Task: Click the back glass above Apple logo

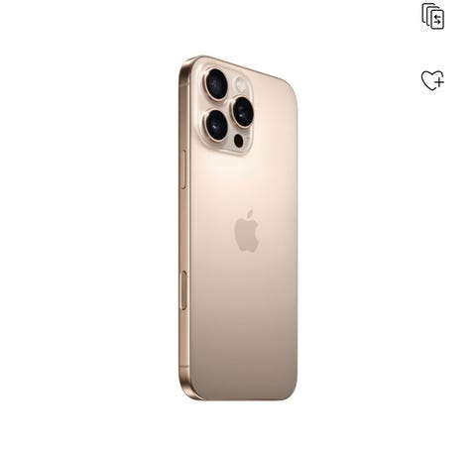Action: click(245, 181)
